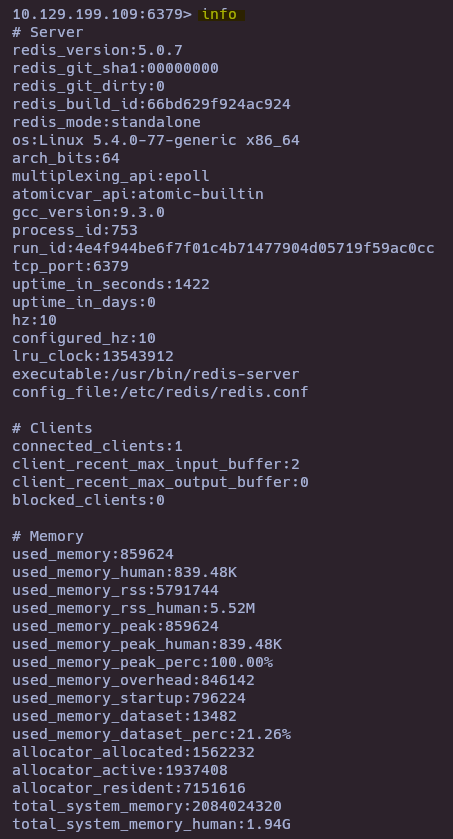The width and height of the screenshot is (453, 839).
Task: Click the run_id hash line
Action: click(224, 248)
